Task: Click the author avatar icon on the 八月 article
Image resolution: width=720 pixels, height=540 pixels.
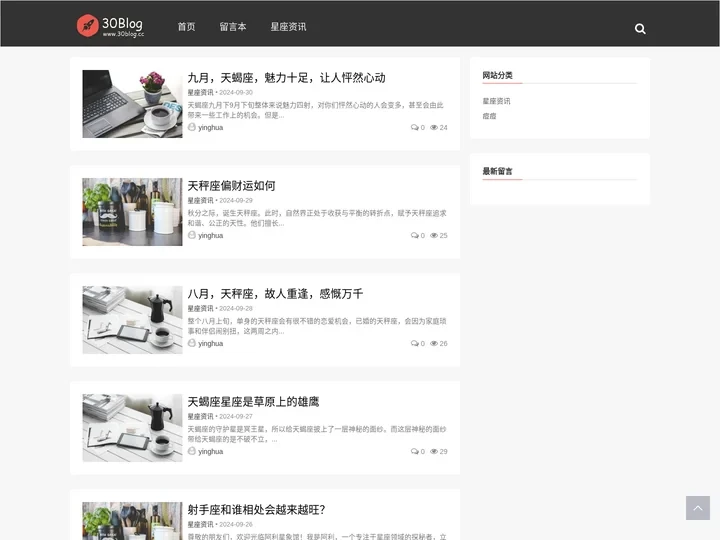Action: point(192,343)
